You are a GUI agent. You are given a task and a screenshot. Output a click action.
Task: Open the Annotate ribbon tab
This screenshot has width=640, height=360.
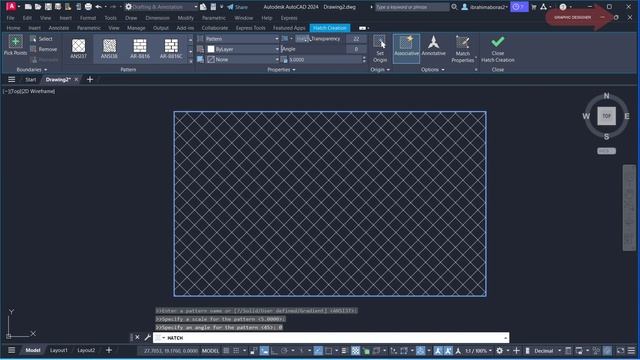(x=59, y=28)
